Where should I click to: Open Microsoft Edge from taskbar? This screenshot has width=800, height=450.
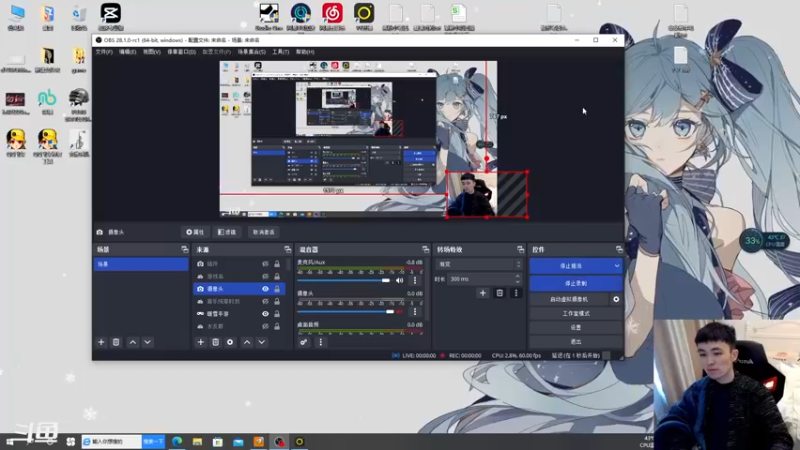(x=177, y=441)
